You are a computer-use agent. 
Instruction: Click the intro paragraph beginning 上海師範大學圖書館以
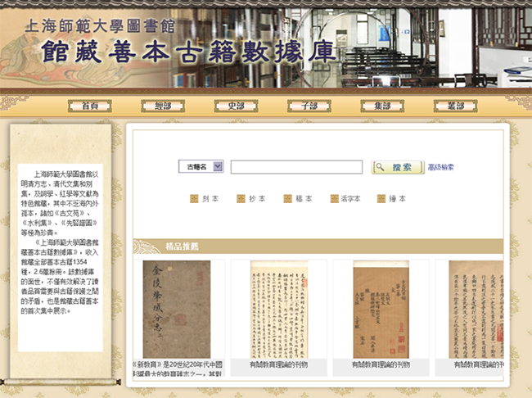(60, 203)
